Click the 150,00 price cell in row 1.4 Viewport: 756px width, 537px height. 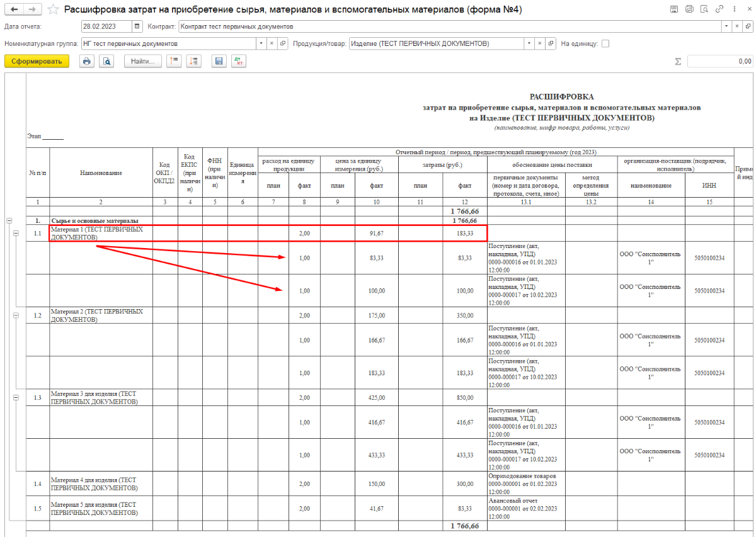377,483
